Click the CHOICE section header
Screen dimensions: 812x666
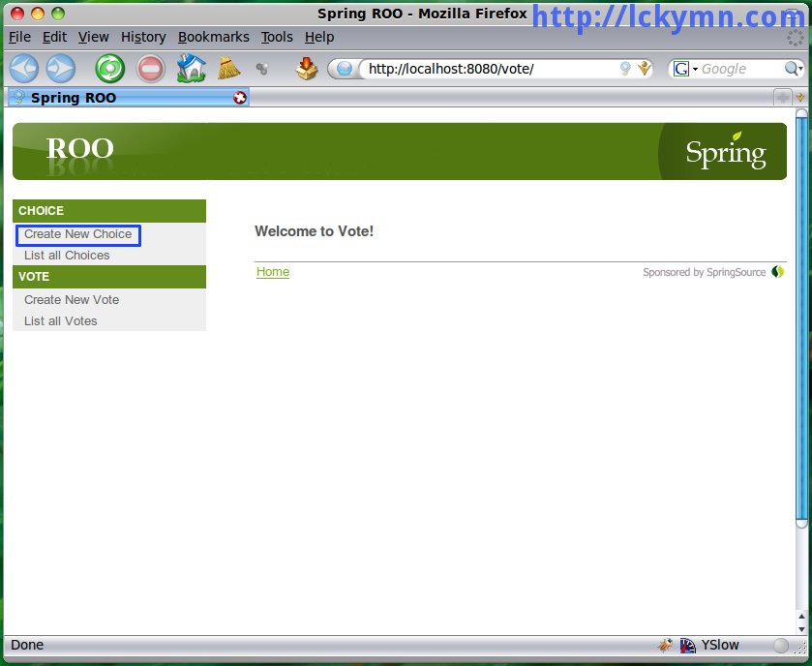pyautogui.click(x=109, y=211)
